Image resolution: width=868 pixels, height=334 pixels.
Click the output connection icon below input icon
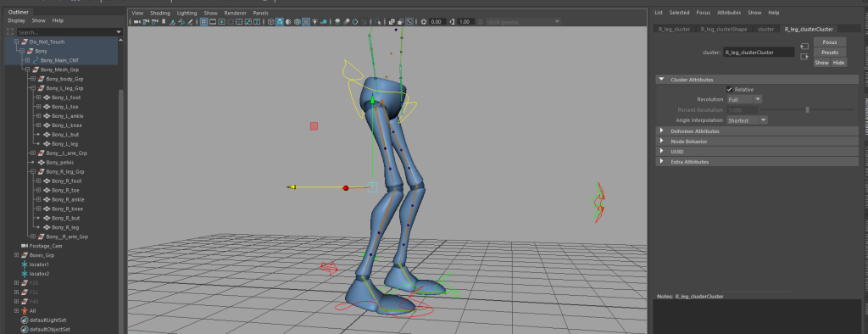pos(804,56)
